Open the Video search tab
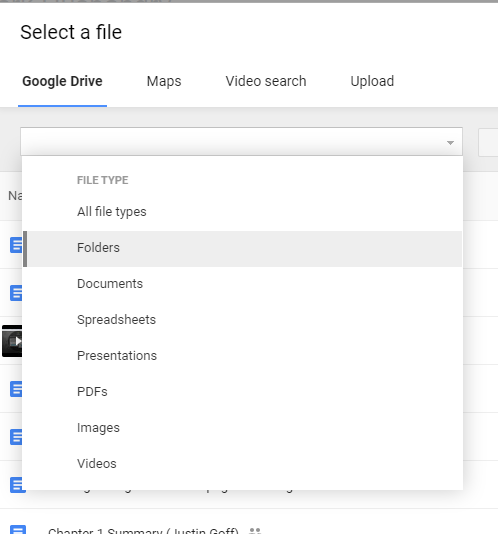The width and height of the screenshot is (498, 534). 266,81
